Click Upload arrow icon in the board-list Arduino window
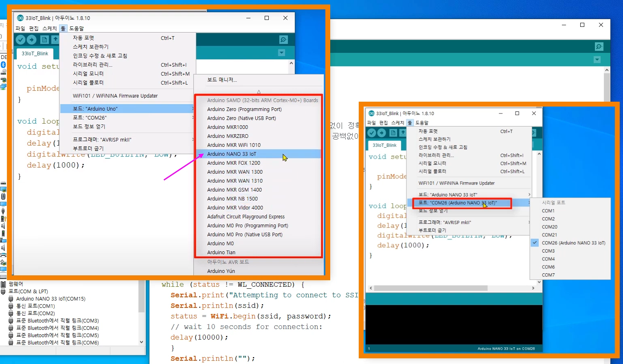 [x=32, y=39]
